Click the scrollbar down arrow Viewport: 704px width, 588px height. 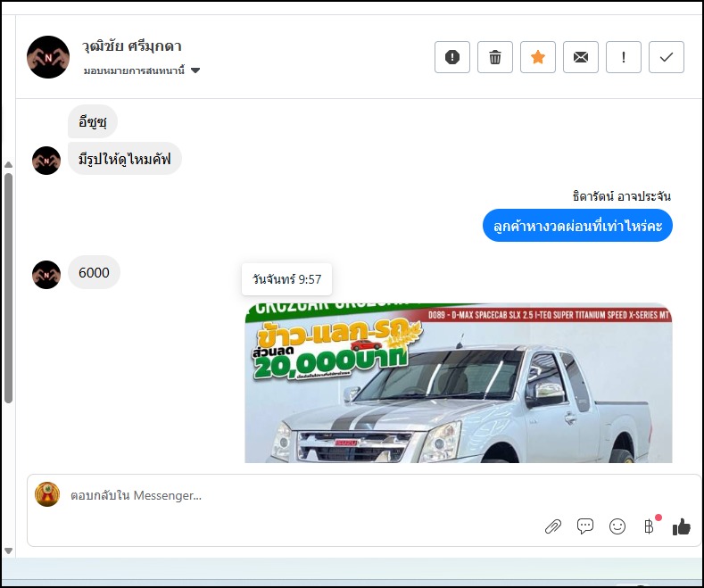click(9, 551)
